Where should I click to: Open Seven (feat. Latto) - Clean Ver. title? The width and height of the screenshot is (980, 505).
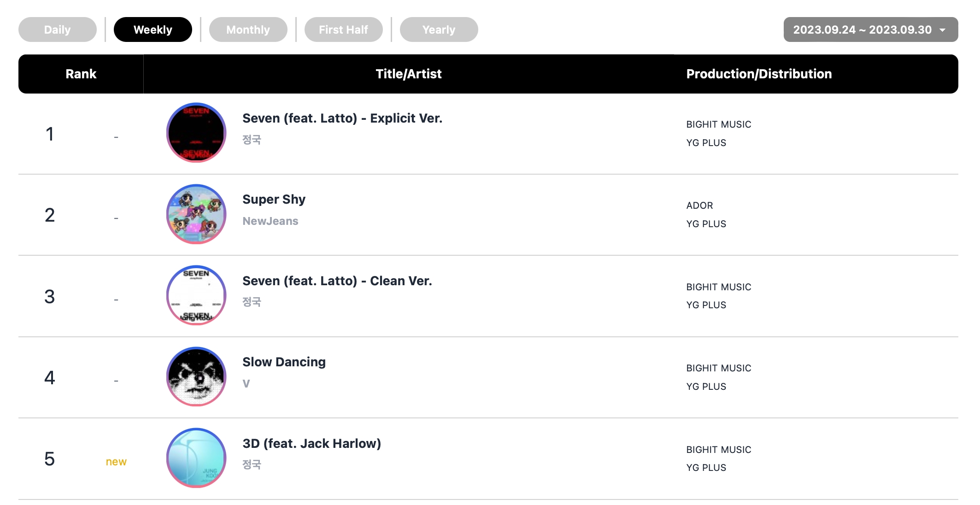[x=337, y=281]
